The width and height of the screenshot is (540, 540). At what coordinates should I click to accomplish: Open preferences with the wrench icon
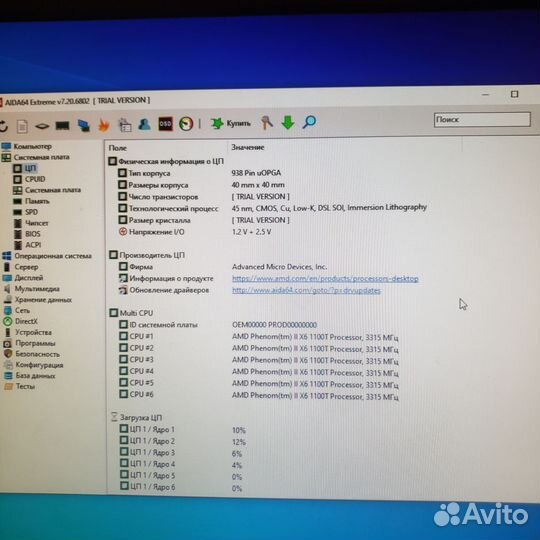267,122
